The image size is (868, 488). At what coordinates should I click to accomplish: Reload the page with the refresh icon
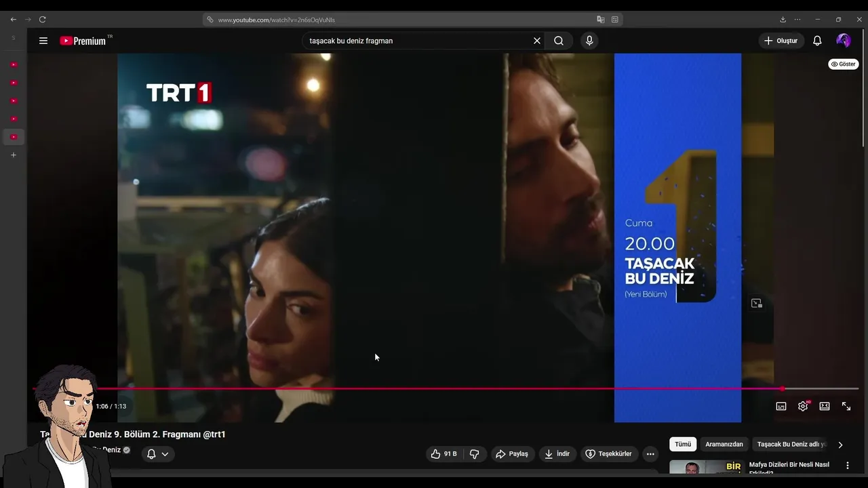click(42, 20)
